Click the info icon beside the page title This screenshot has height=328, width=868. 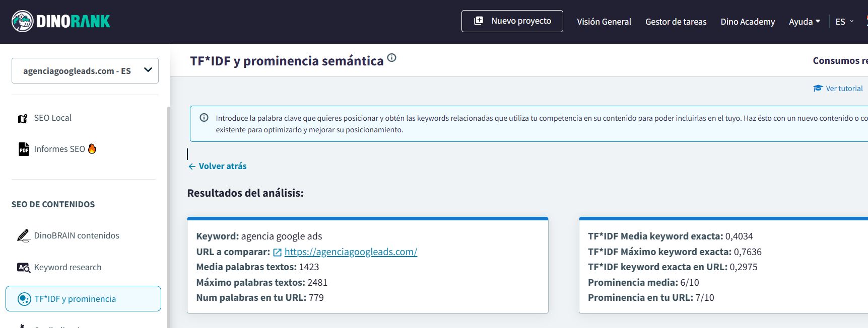391,58
